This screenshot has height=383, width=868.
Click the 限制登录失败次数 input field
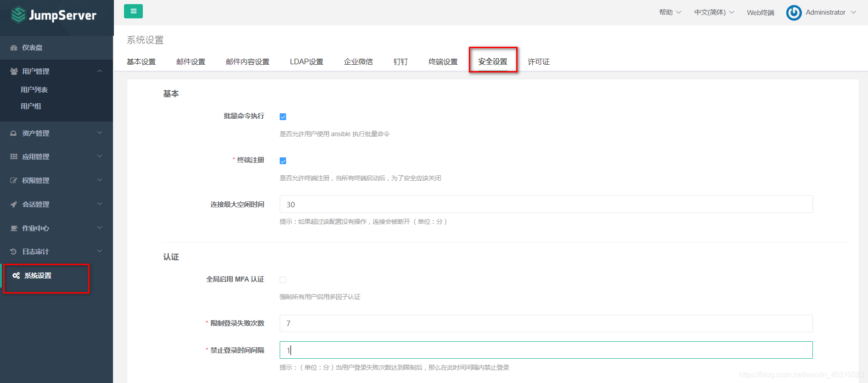point(546,323)
